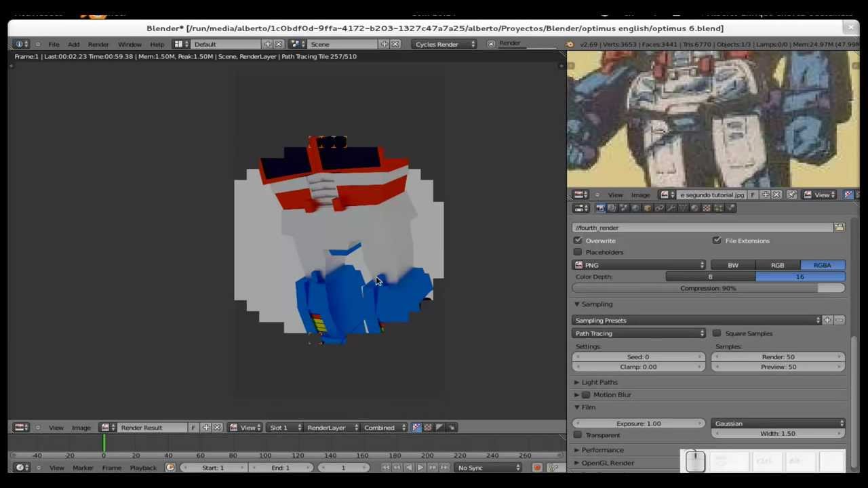Select RGB color mode
This screenshot has width=868, height=488.
[778, 265]
